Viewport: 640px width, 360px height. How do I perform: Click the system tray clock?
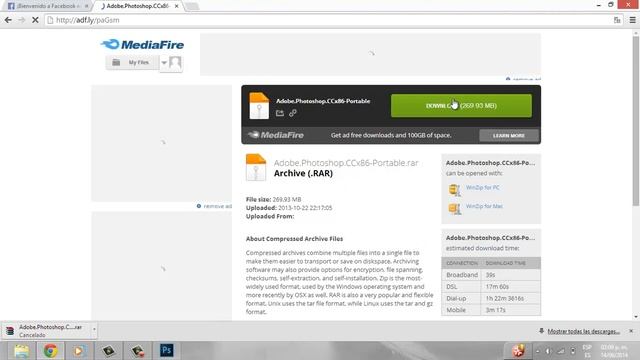click(x=613, y=351)
